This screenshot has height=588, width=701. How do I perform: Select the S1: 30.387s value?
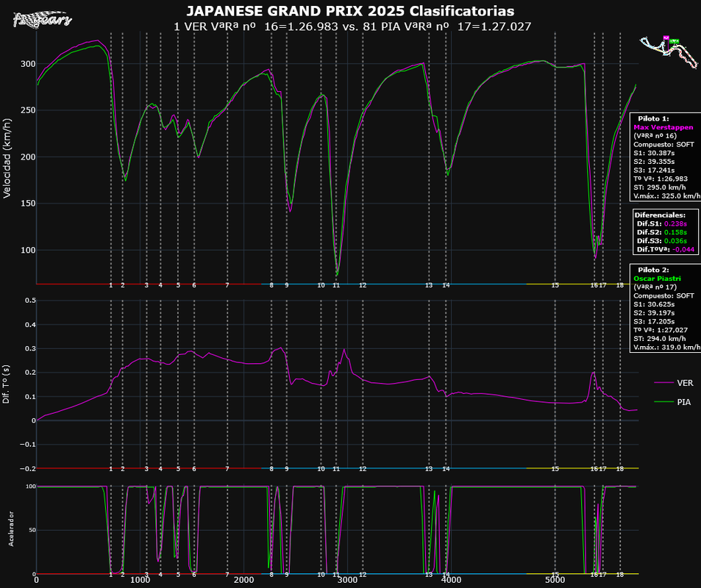pyautogui.click(x=654, y=153)
